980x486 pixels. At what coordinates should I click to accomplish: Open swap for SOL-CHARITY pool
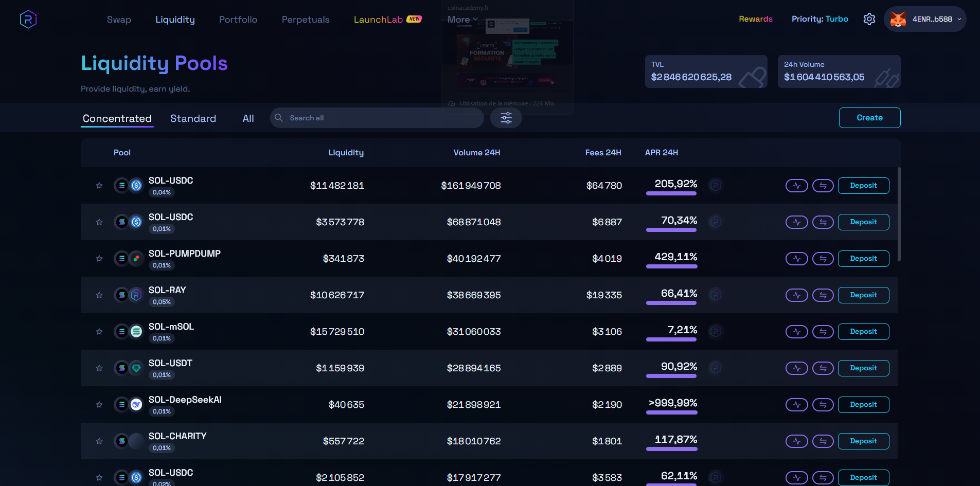823,441
